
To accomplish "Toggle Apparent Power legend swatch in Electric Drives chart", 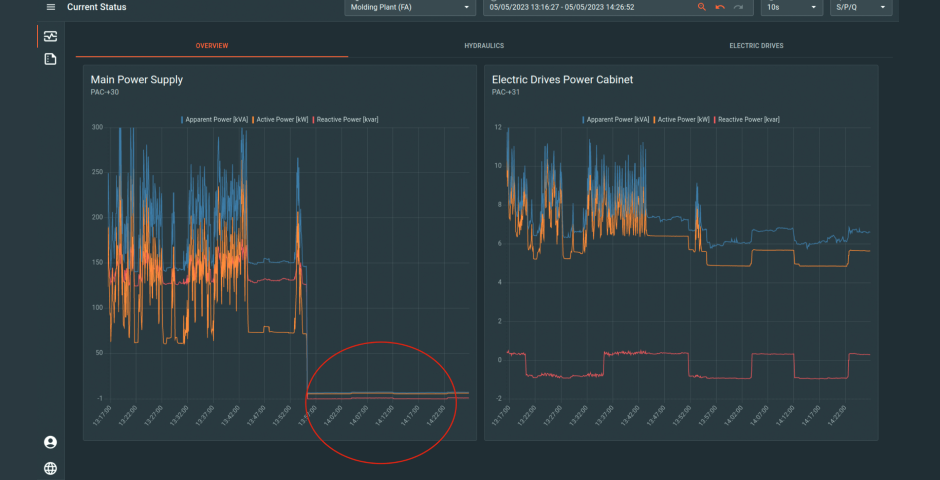I will 583,120.
